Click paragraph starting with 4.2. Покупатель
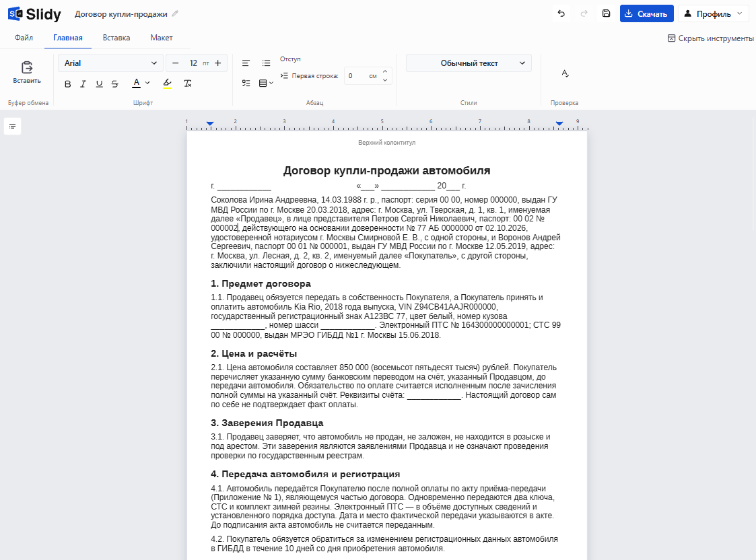The width and height of the screenshot is (756, 560). (x=384, y=544)
